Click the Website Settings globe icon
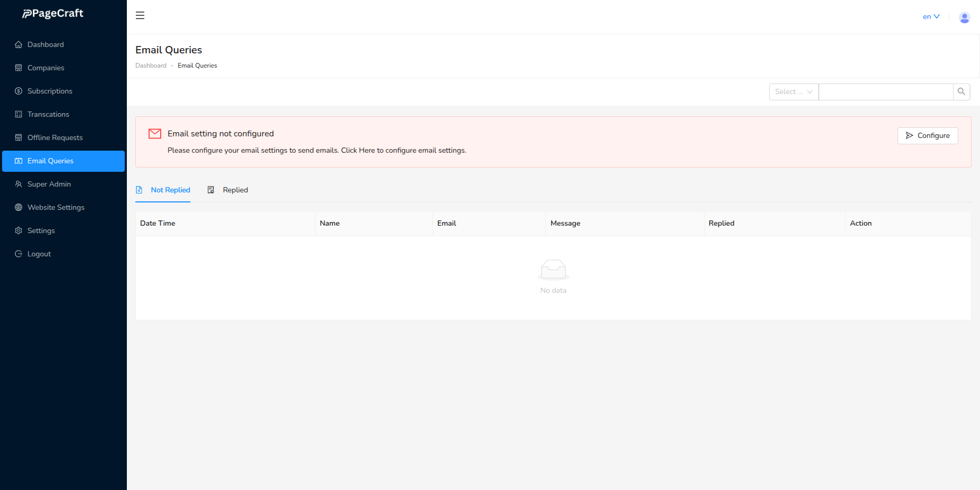980x490 pixels. (x=19, y=208)
